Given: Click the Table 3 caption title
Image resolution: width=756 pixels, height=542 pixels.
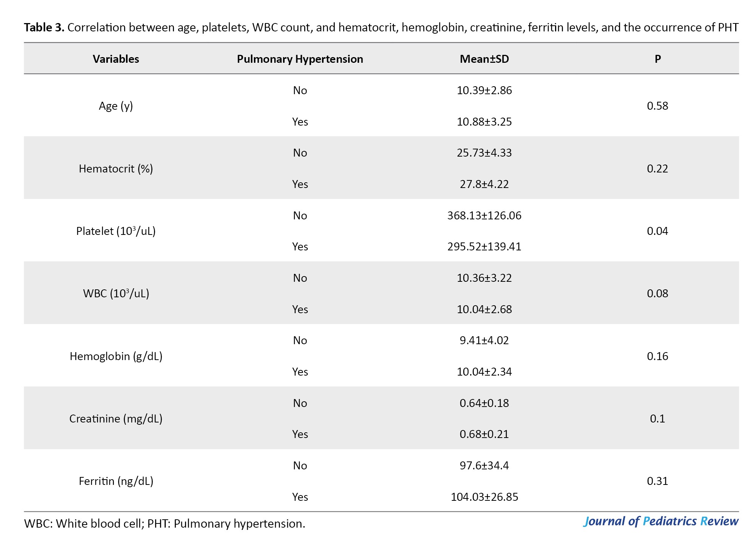Looking at the screenshot, I should pos(381,27).
